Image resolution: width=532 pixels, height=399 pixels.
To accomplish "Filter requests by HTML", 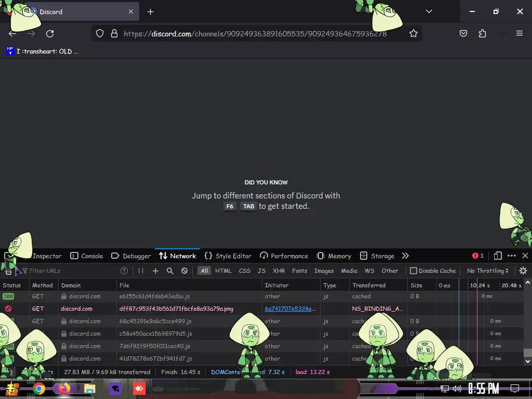I will pyautogui.click(x=223, y=271).
